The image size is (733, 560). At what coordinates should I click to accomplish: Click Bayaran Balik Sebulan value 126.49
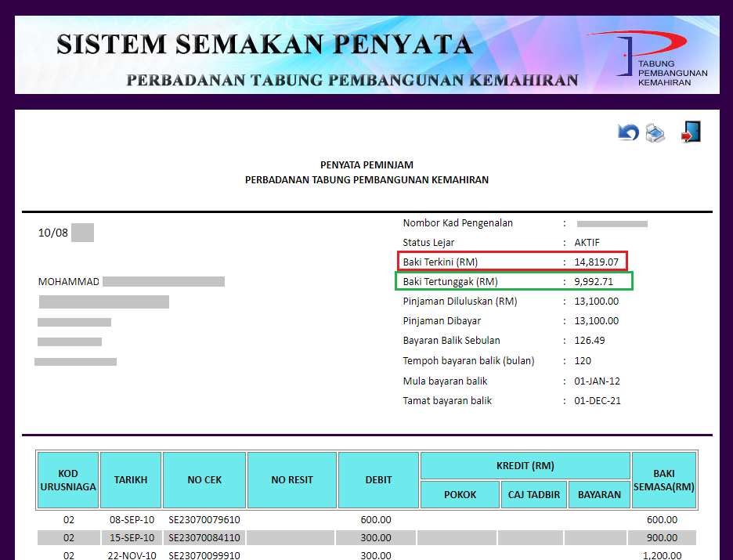590,340
